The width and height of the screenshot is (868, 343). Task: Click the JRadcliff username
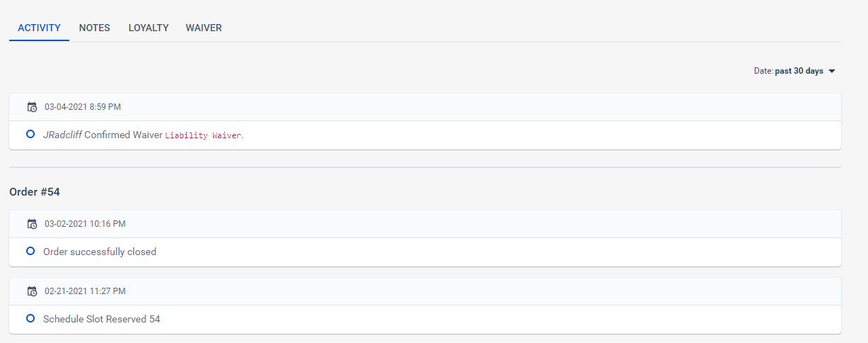[62, 135]
